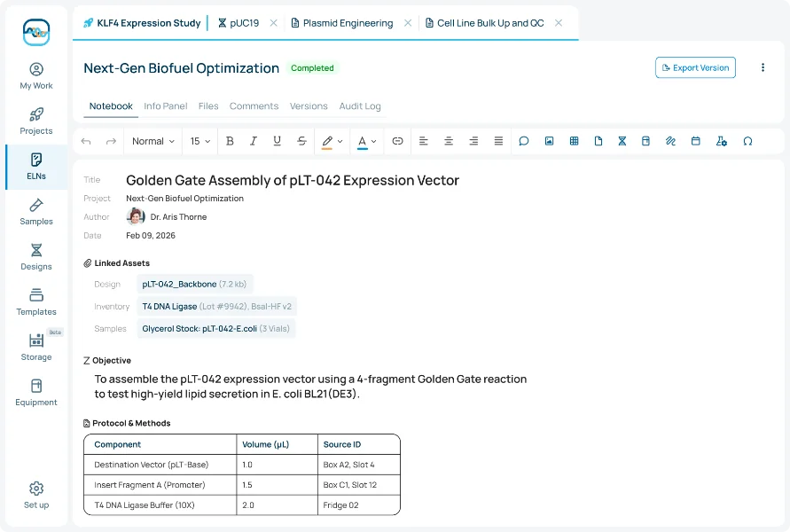This screenshot has height=532, width=790.
Task: Open Glycerol Stock pLT-042-E.coli sample
Action: click(215, 328)
